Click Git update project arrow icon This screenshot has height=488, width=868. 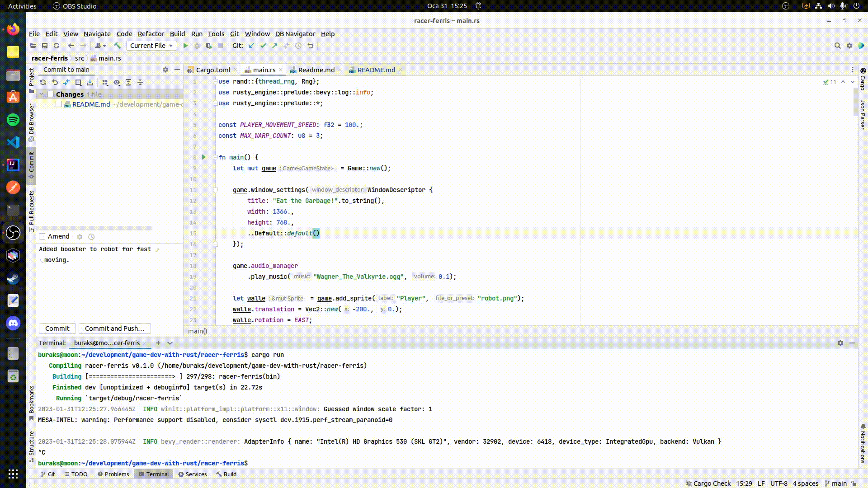[x=251, y=46]
